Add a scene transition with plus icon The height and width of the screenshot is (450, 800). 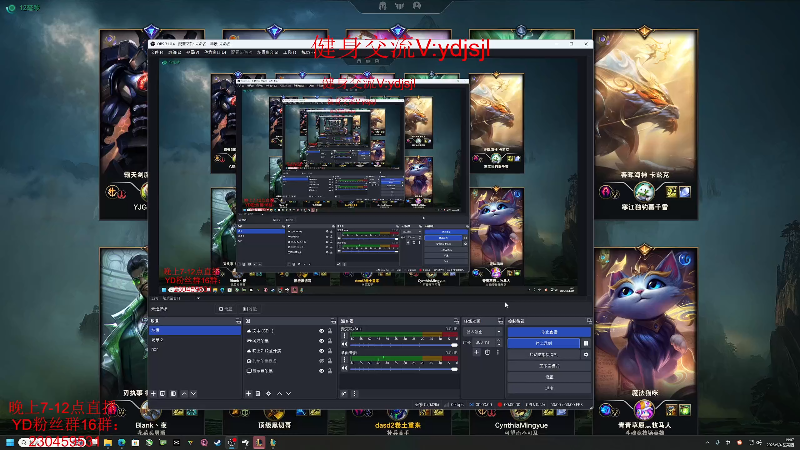pyautogui.click(x=477, y=352)
